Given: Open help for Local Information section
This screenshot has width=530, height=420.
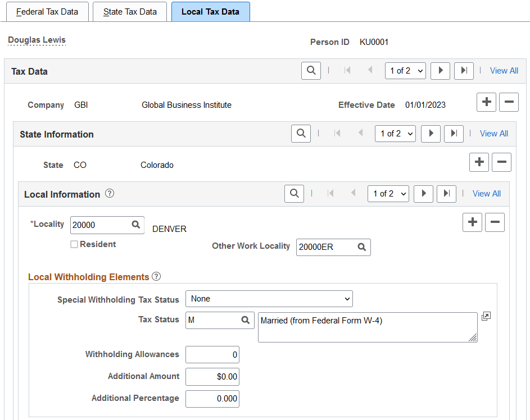Looking at the screenshot, I should coord(109,193).
